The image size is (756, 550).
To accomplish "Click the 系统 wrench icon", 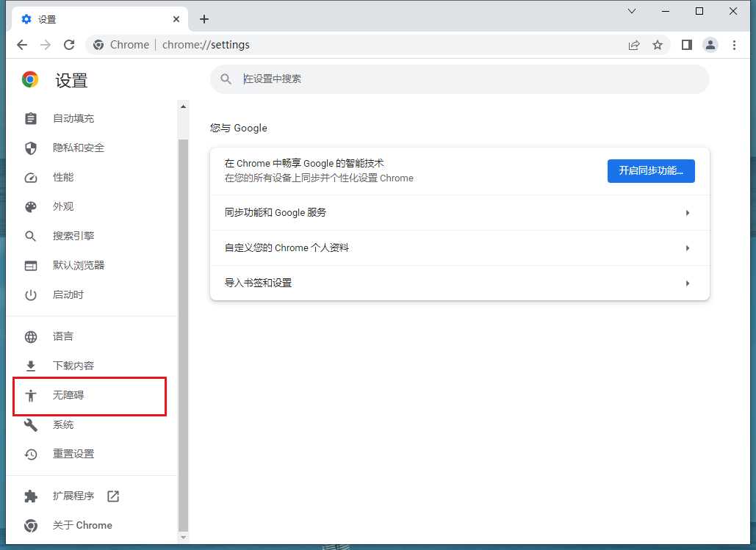I will (x=31, y=425).
